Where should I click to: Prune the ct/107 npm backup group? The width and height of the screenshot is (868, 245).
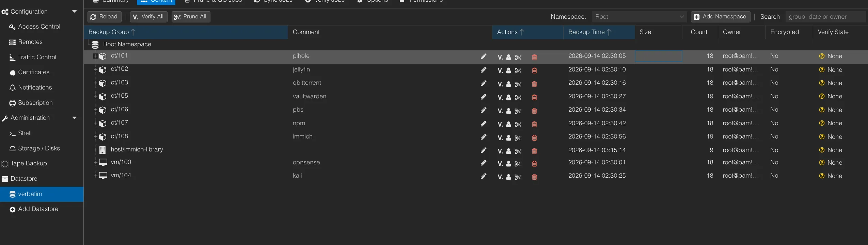point(518,125)
